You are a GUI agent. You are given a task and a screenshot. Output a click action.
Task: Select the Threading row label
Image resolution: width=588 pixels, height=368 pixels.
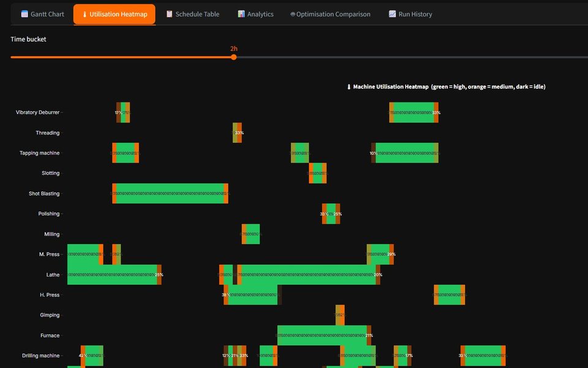48,132
